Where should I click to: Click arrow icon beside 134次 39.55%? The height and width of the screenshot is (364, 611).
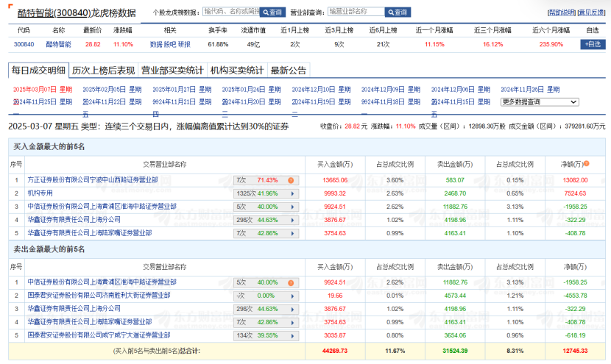pyautogui.click(x=291, y=335)
